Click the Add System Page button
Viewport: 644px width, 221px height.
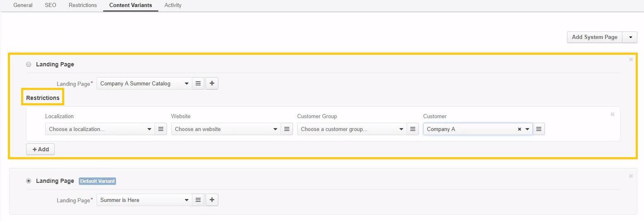(x=595, y=37)
